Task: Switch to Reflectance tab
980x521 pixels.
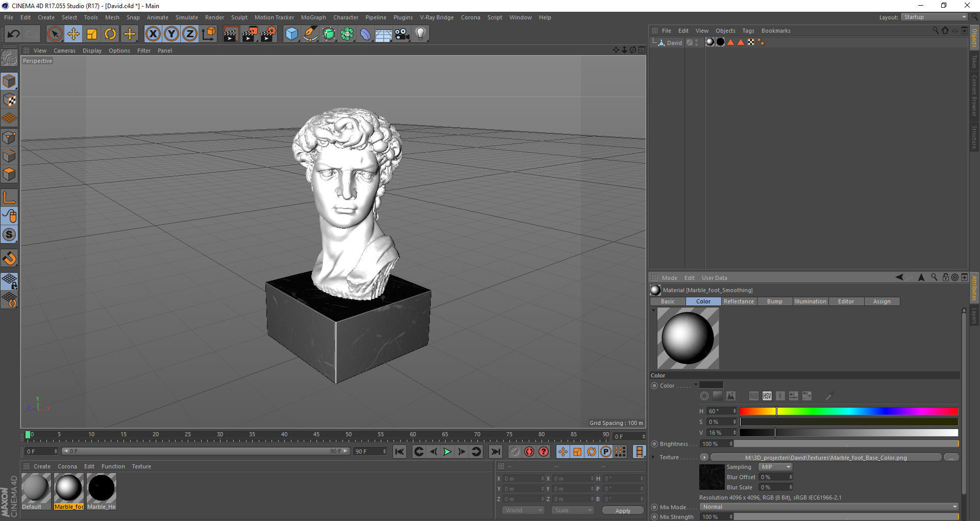Action: (x=739, y=301)
